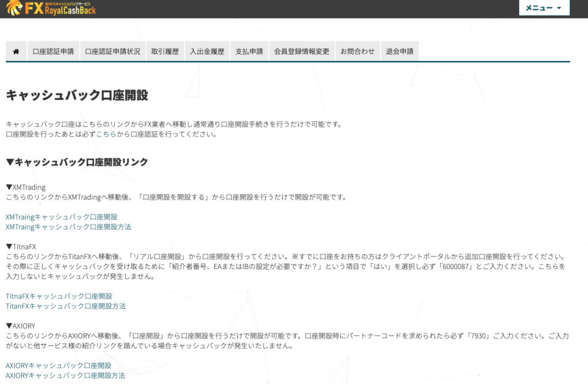The height and width of the screenshot is (384, 588).
Task: Open the 口座認証申請 tab
Action: tap(53, 51)
